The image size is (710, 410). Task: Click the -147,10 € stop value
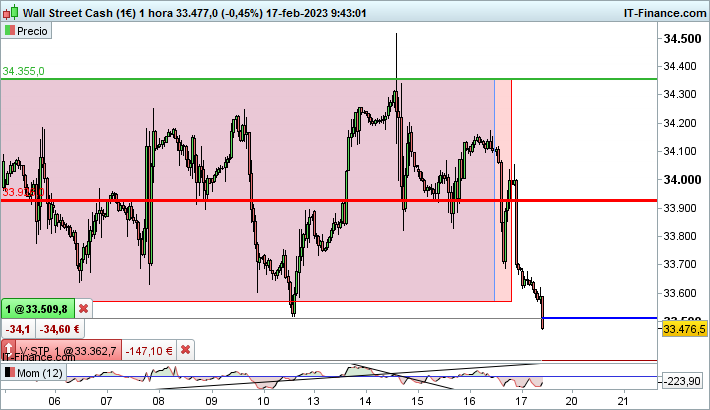click(x=149, y=351)
